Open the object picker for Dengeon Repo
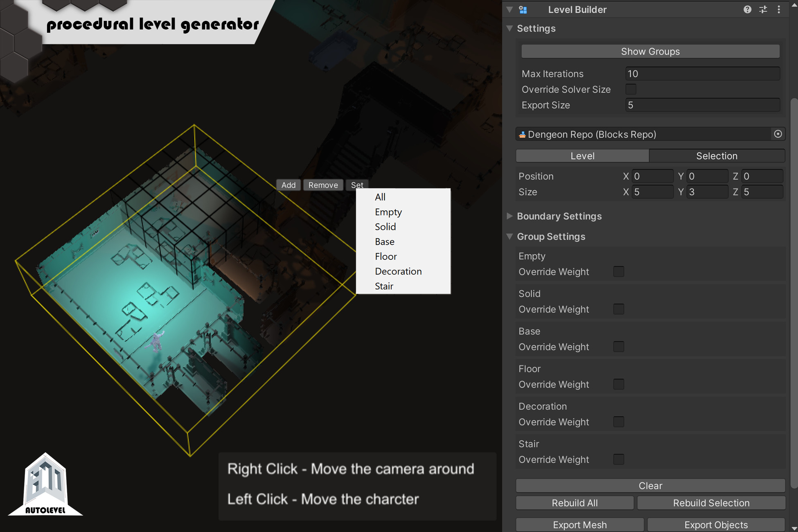798x532 pixels. pyautogui.click(x=778, y=134)
